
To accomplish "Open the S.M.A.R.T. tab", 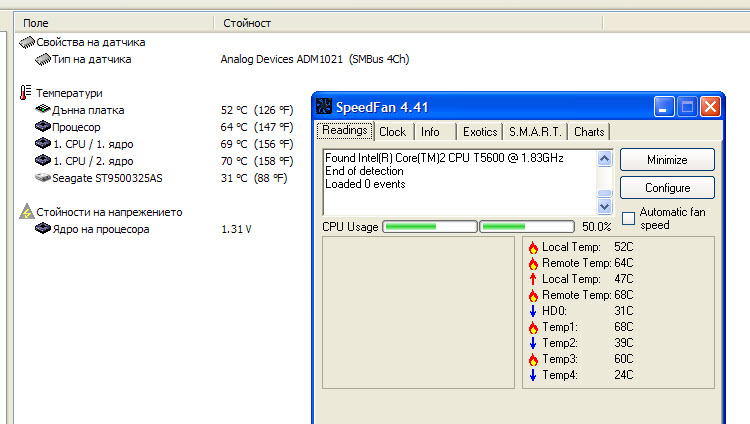I will click(535, 132).
